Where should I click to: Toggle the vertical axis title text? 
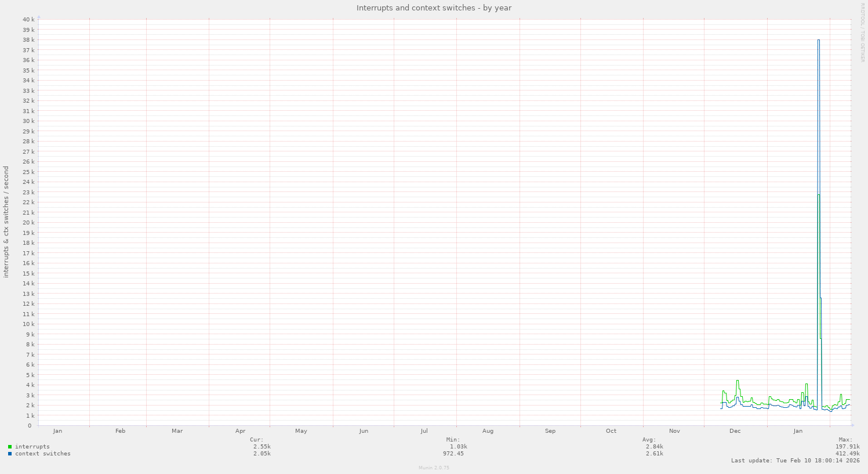click(6, 220)
